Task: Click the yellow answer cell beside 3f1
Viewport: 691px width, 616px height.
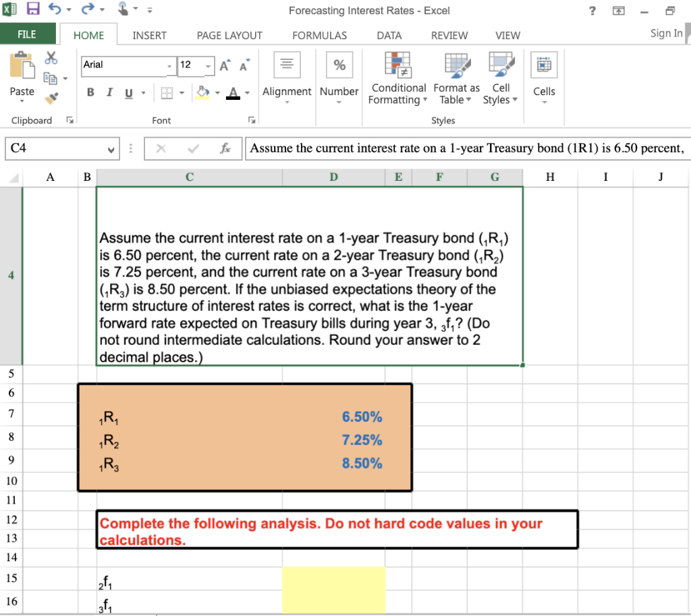Action: [333, 602]
